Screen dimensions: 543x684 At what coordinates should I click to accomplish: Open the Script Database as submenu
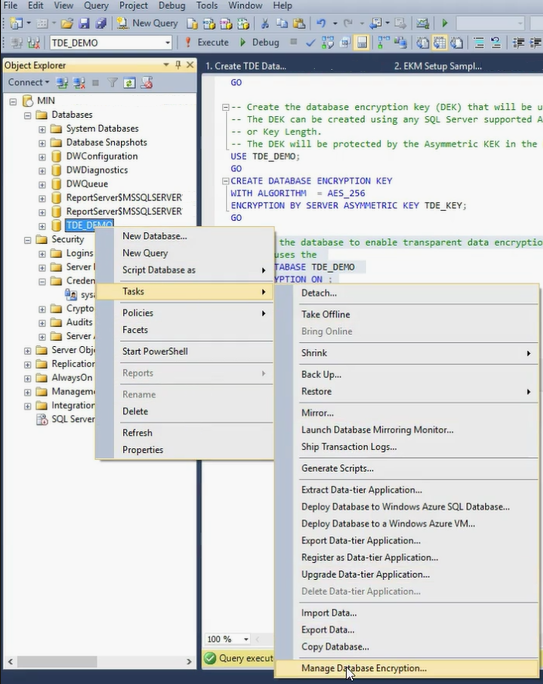click(x=185, y=270)
